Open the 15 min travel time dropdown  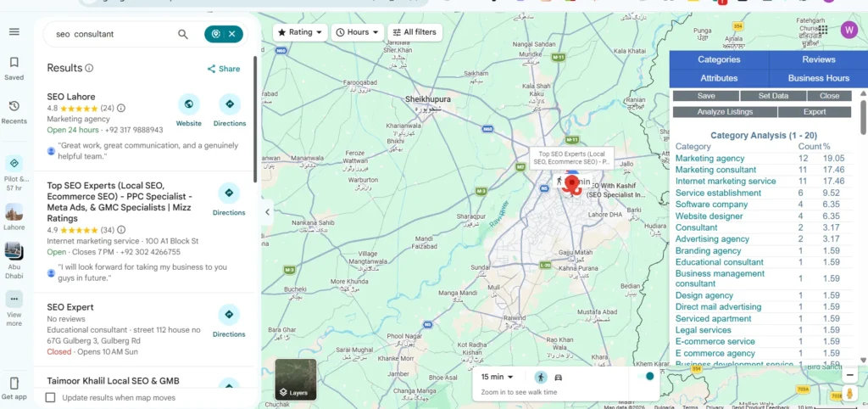tap(497, 377)
